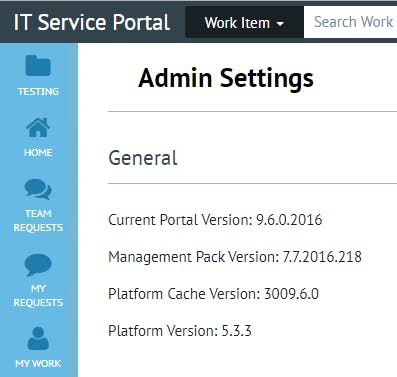The height and width of the screenshot is (377, 397).
Task: Click the Home house icon
Action: click(x=38, y=127)
